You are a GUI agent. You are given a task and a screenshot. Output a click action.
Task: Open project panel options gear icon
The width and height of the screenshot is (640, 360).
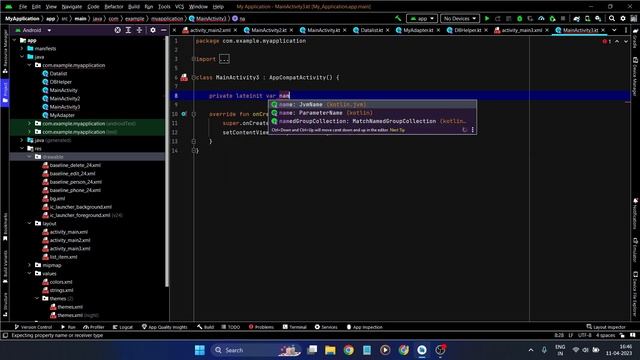(x=153, y=30)
